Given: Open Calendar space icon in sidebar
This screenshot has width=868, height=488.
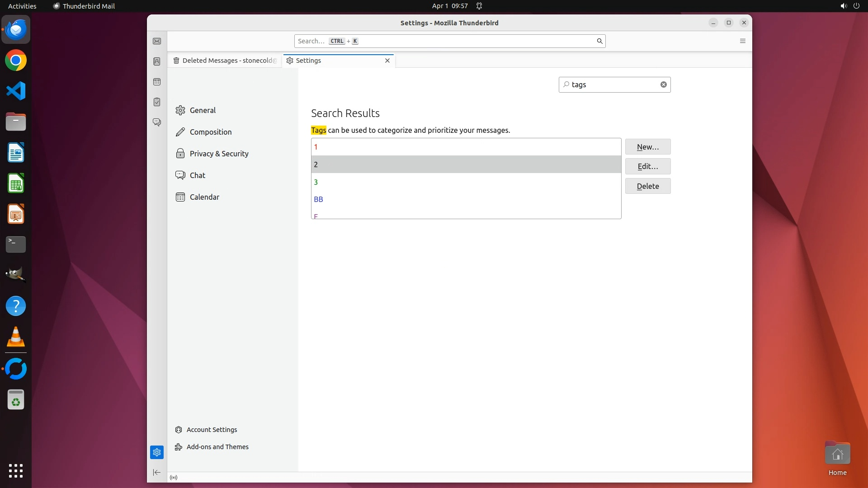Looking at the screenshot, I should [157, 82].
